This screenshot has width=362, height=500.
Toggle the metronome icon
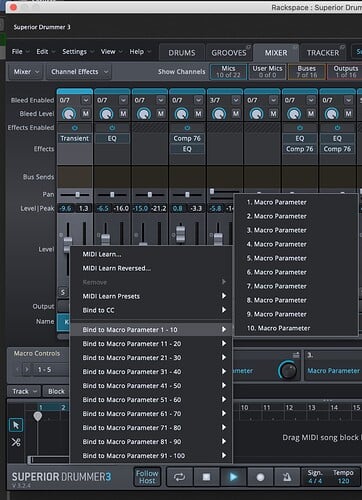pyautogui.click(x=287, y=477)
